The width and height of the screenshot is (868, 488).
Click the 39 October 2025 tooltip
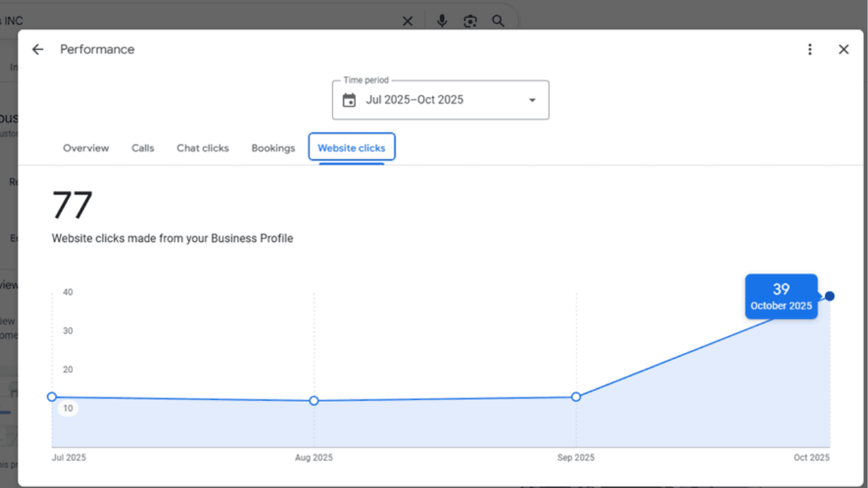click(781, 296)
